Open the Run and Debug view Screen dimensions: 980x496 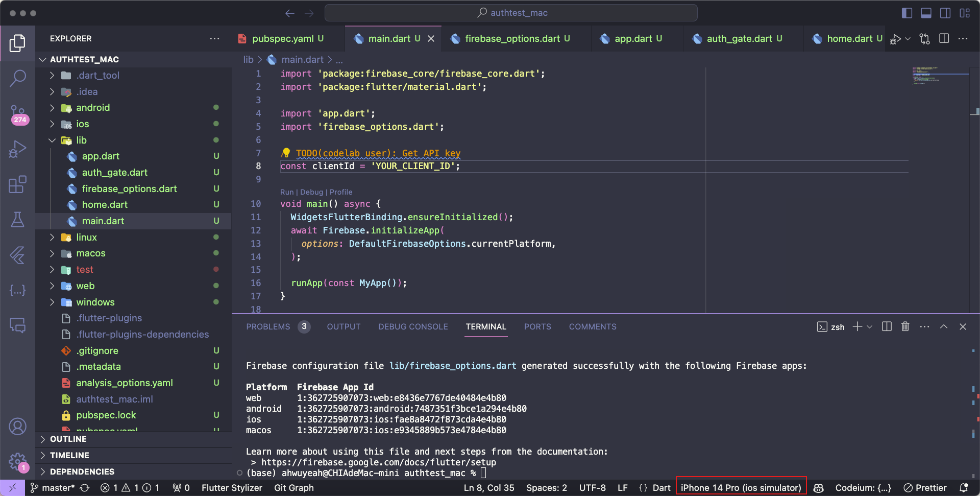coord(17,149)
